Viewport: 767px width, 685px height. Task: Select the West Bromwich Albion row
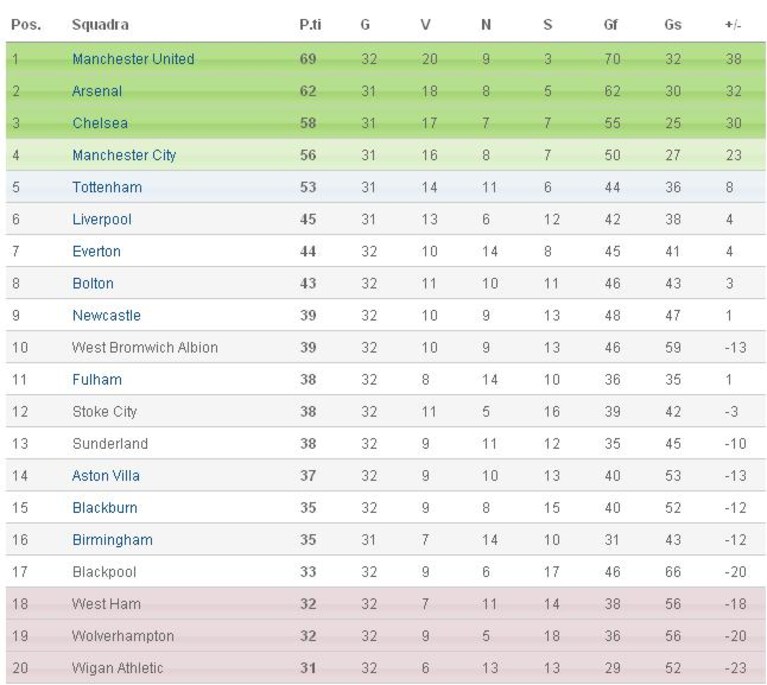pos(385,347)
